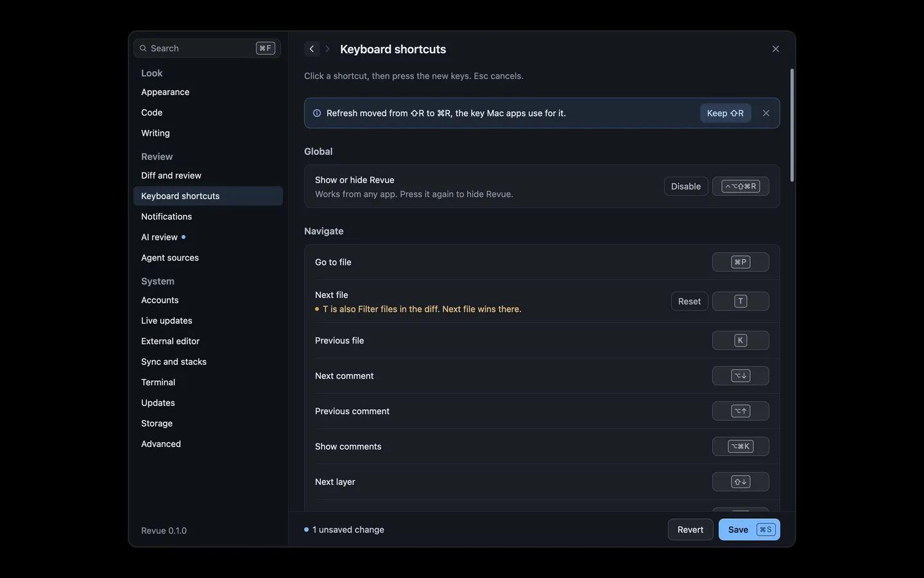Open Storage settings

[208, 423]
